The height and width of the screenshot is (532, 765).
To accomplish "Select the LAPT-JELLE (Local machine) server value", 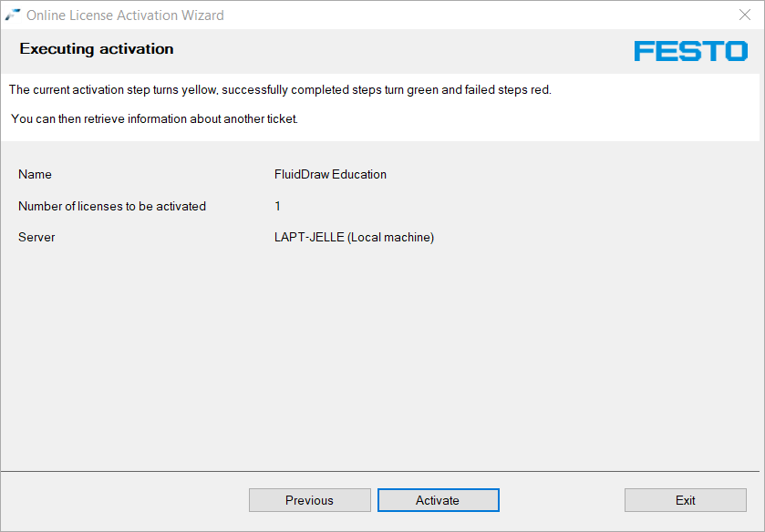I will (354, 238).
